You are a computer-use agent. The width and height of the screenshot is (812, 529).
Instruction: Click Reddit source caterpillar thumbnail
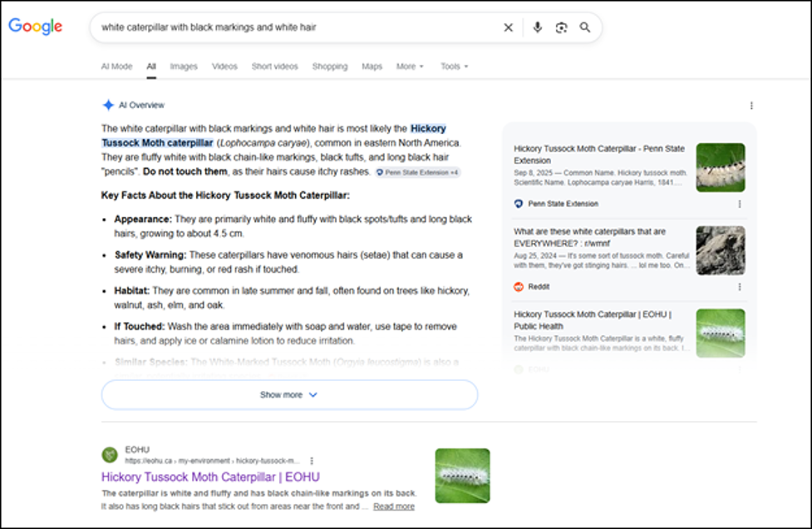(721, 250)
